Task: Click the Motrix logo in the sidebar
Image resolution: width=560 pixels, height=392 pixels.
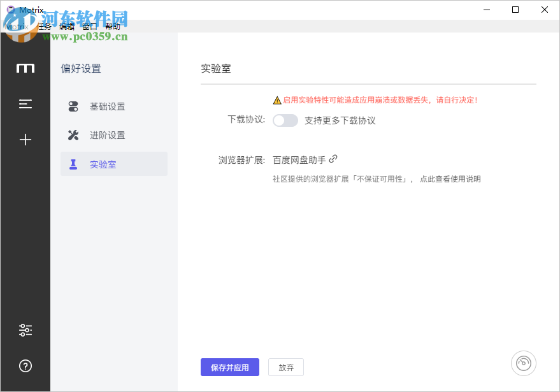Action: point(25,68)
